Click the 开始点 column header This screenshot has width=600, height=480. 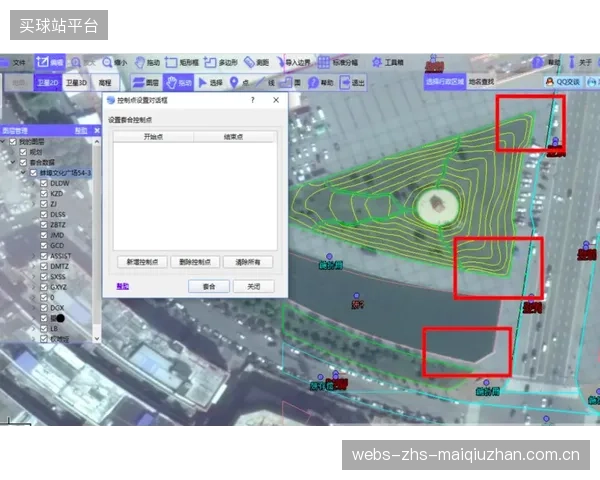[x=153, y=137]
